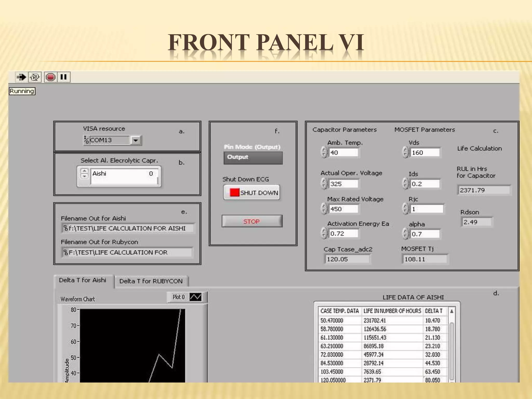
Task: Click the Vds value field 160
Action: [x=425, y=152]
